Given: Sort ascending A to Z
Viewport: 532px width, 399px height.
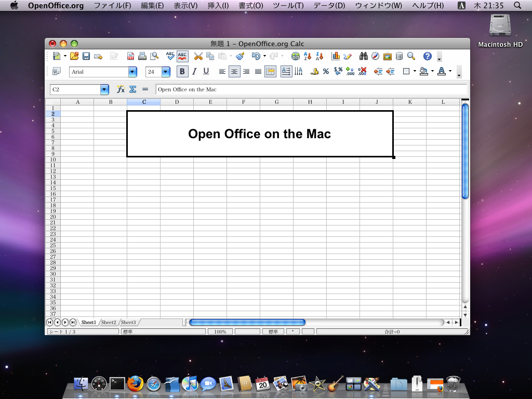Looking at the screenshot, I should (x=308, y=56).
